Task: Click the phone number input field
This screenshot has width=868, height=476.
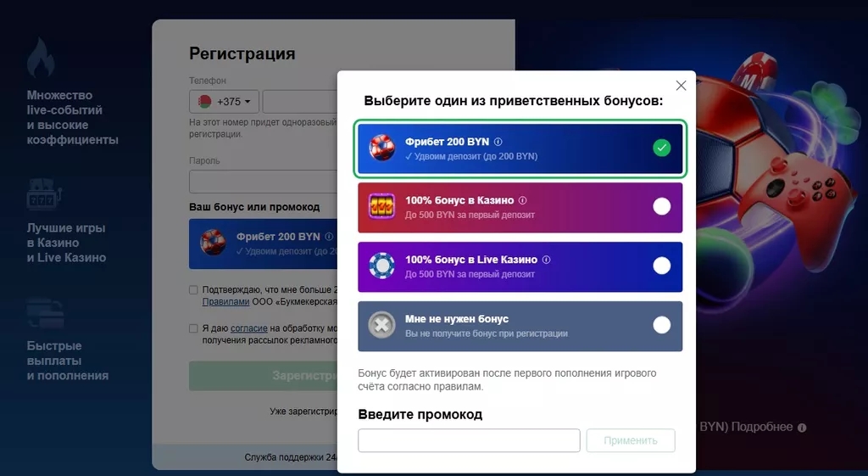Action: click(x=300, y=102)
